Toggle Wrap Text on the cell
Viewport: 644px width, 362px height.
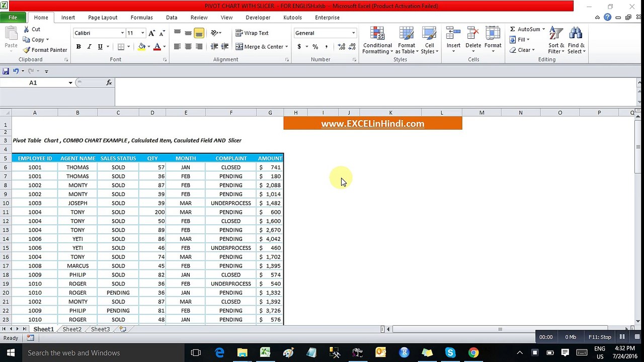pos(252,33)
